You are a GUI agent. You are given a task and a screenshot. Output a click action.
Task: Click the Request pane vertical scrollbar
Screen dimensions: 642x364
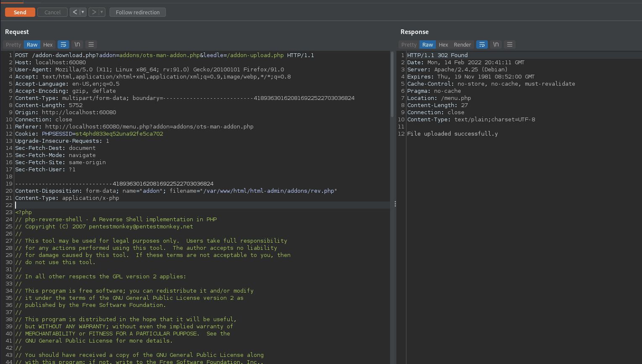[392, 84]
